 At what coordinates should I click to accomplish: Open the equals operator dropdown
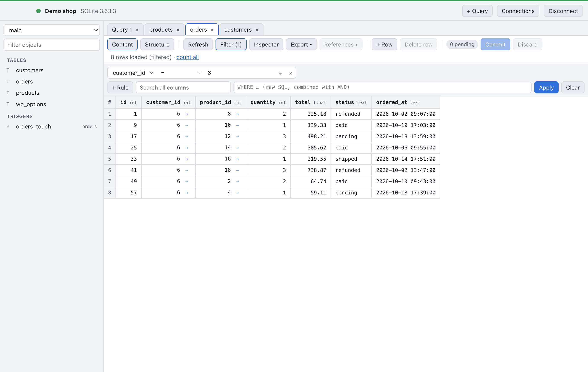[x=181, y=73]
